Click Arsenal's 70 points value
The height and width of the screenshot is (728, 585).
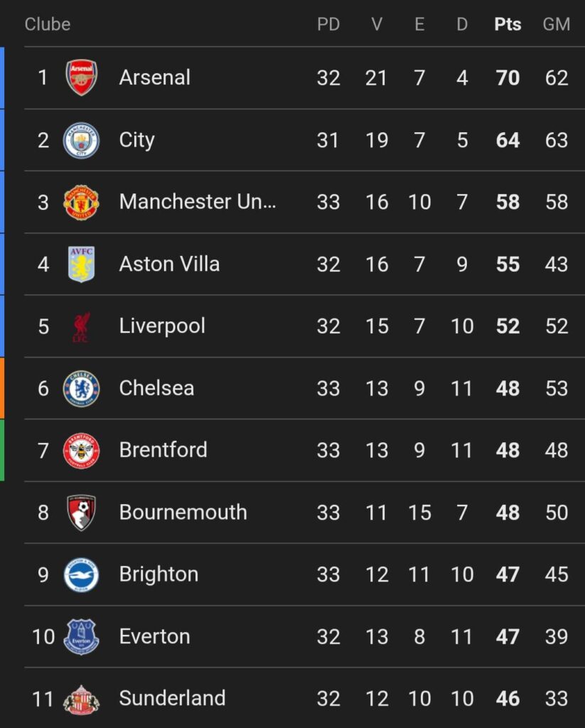508,77
